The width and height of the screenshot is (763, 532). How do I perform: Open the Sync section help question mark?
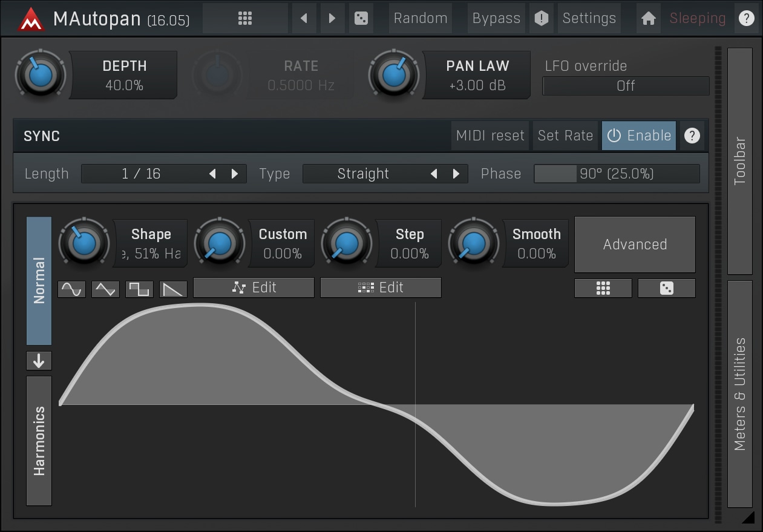(x=692, y=136)
